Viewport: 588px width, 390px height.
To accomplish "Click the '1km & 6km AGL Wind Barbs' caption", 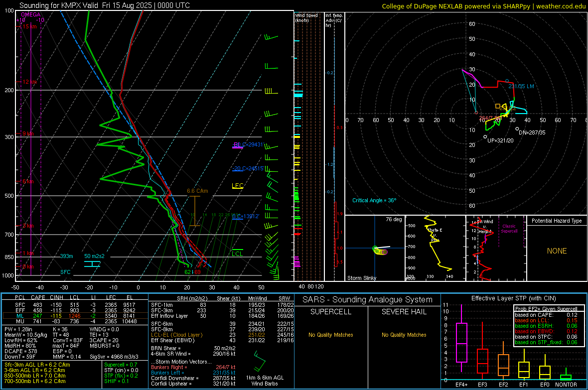I will pos(265,381).
